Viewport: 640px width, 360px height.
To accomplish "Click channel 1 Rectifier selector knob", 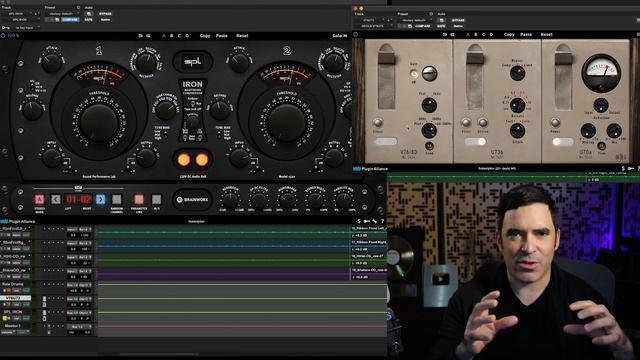I will (x=146, y=63).
